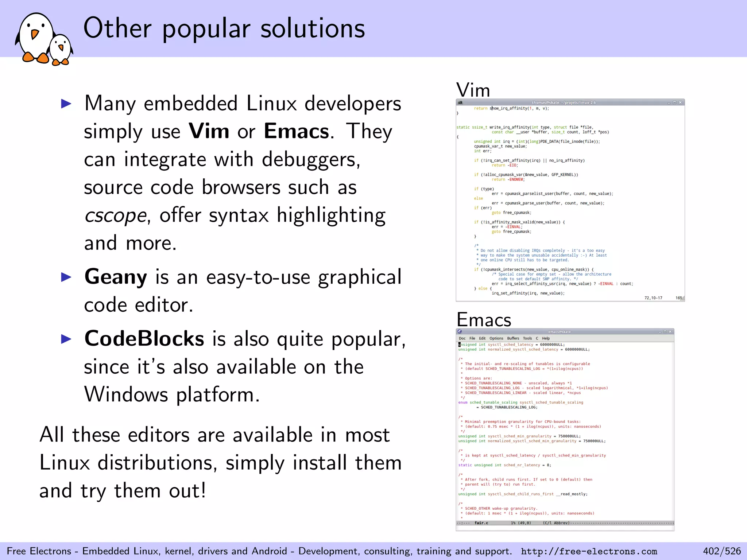Viewport: 747px width, 560px height.
Task: Open the C menu in Emacs
Action: 537,338
